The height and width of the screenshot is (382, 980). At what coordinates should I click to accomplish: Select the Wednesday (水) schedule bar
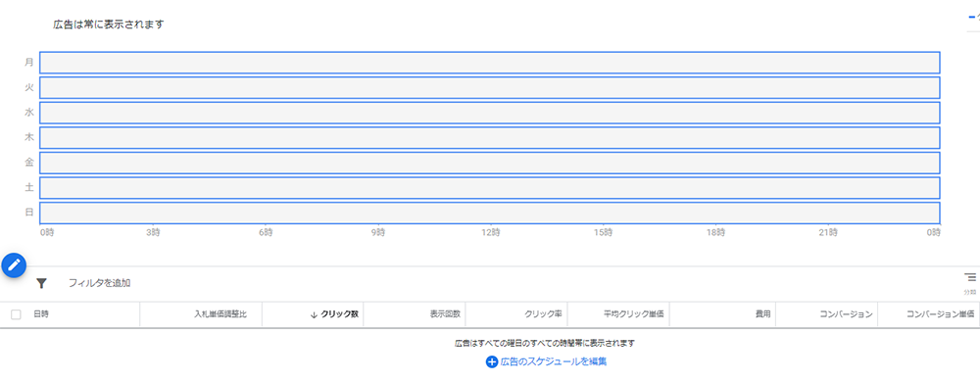[490, 113]
